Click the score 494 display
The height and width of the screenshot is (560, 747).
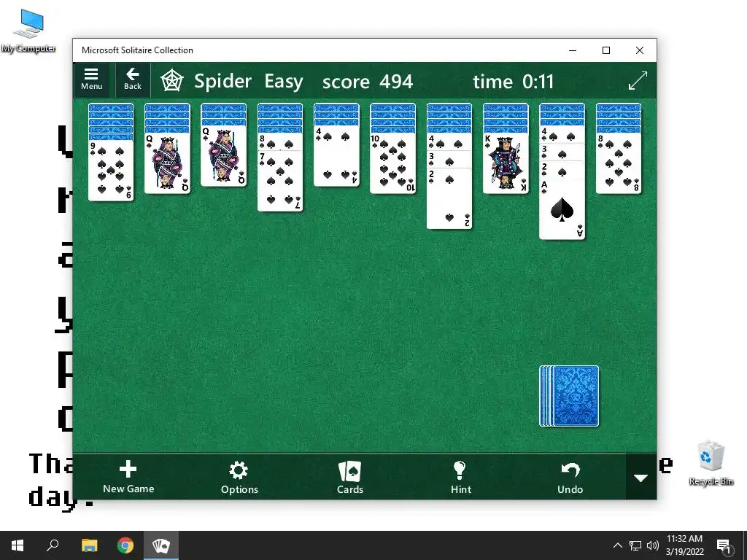click(x=368, y=82)
